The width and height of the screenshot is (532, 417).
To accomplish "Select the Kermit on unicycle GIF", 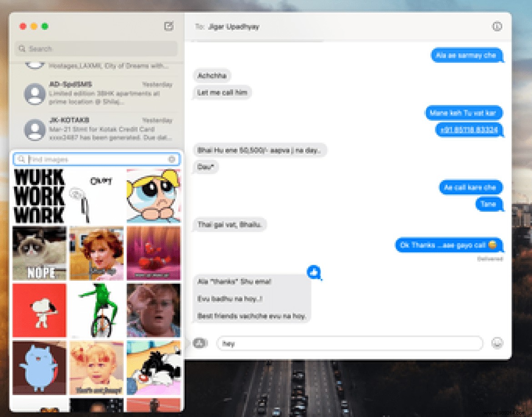I will click(96, 310).
